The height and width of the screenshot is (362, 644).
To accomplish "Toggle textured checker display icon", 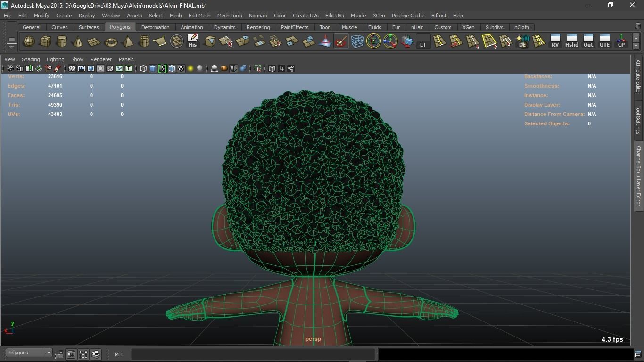I will [x=181, y=68].
